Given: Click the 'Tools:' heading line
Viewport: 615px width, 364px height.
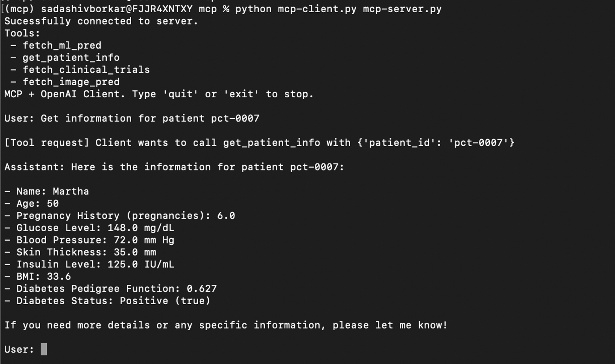Looking at the screenshot, I should point(22,33).
